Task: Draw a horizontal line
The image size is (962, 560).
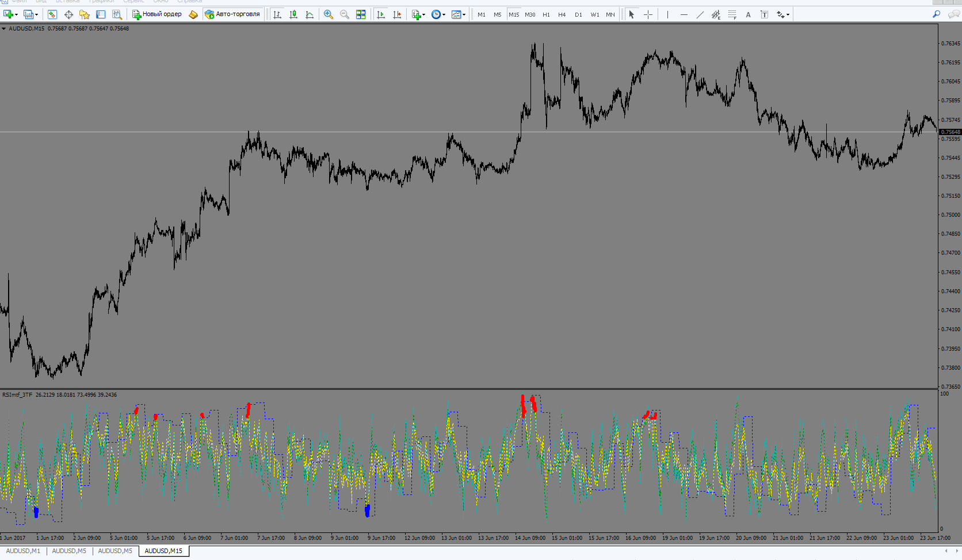Action: coord(684,14)
